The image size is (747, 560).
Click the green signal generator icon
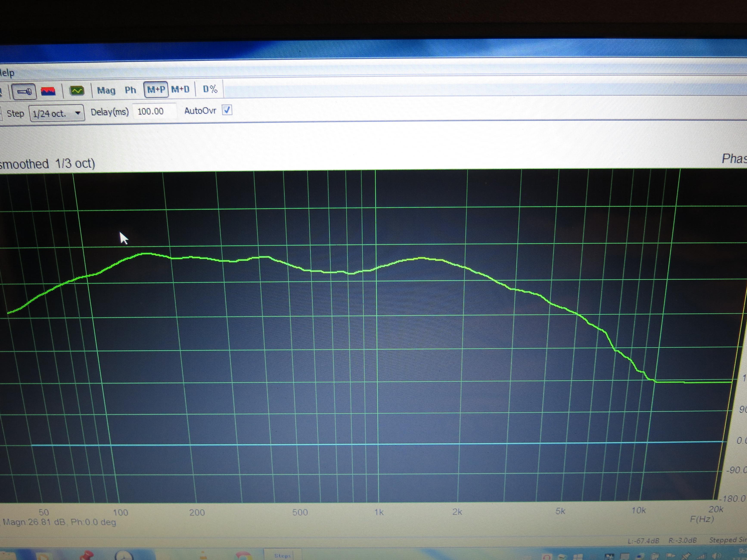pyautogui.click(x=77, y=90)
